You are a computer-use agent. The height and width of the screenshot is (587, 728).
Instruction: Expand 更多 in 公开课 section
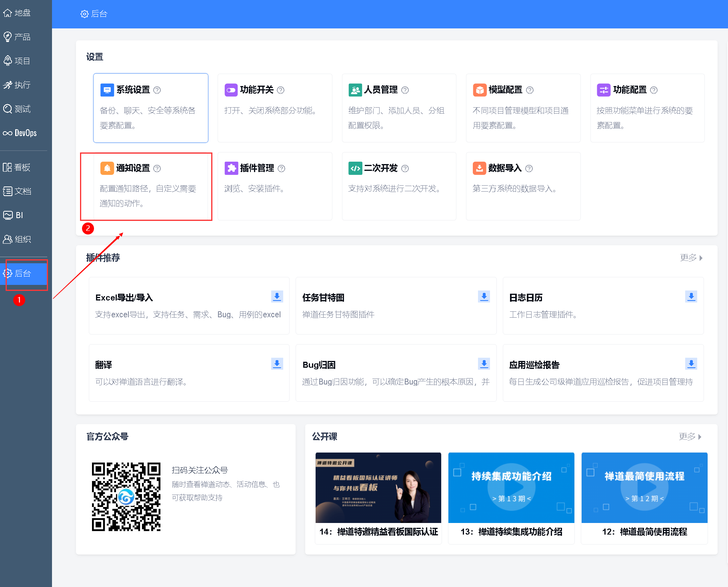[690, 437]
